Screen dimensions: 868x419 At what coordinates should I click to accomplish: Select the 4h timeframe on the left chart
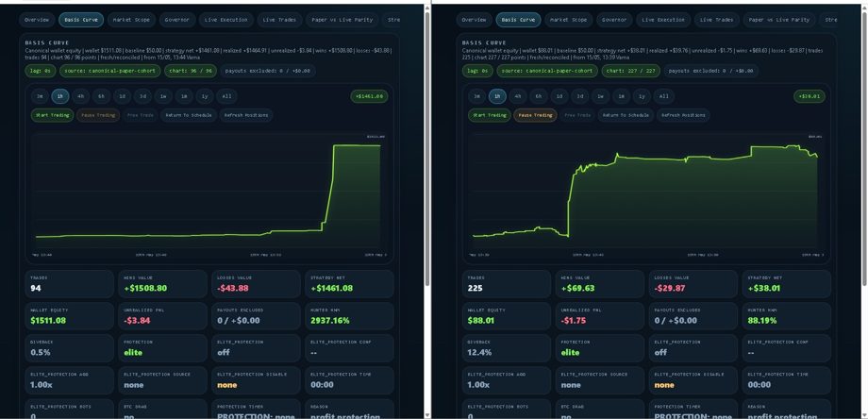point(81,96)
